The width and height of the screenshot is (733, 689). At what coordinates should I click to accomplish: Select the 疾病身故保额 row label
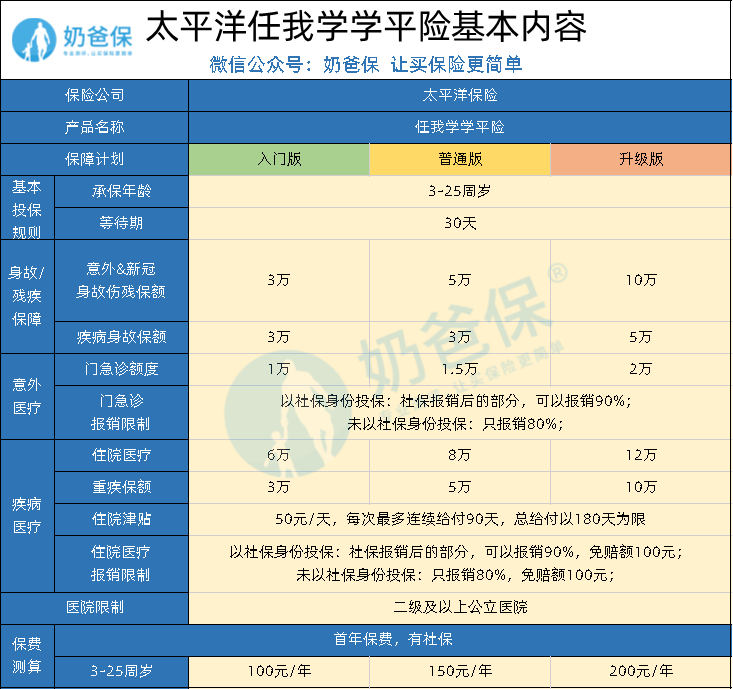point(122,337)
